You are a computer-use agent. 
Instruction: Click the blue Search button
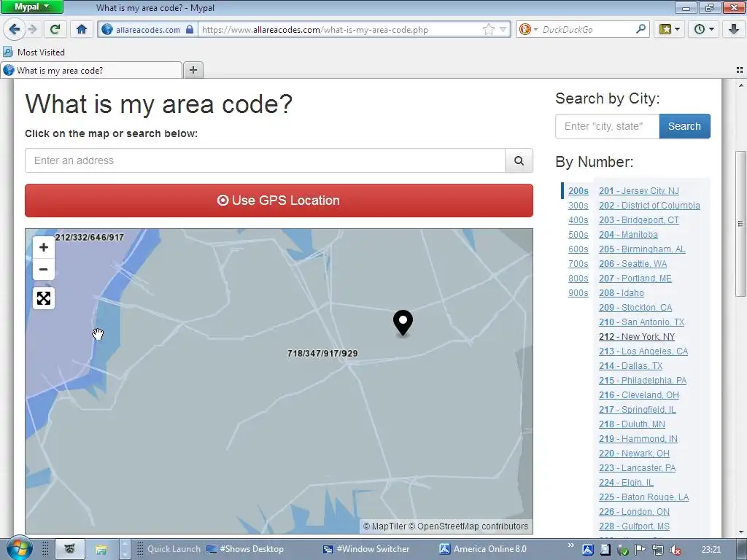(684, 126)
